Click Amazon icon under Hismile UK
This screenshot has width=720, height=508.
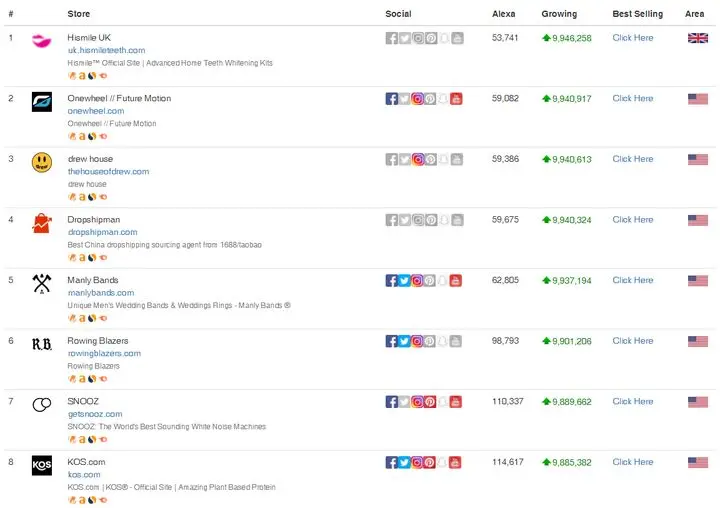81,75
